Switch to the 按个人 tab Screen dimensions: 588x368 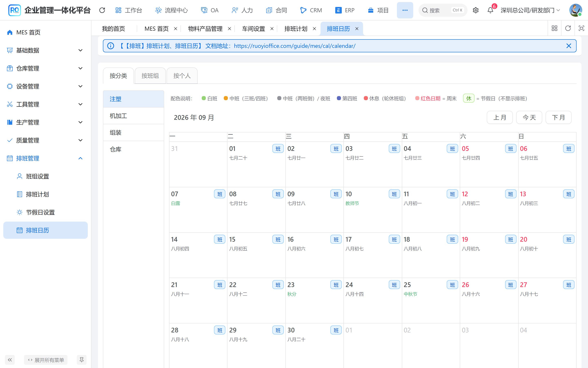pyautogui.click(x=182, y=76)
